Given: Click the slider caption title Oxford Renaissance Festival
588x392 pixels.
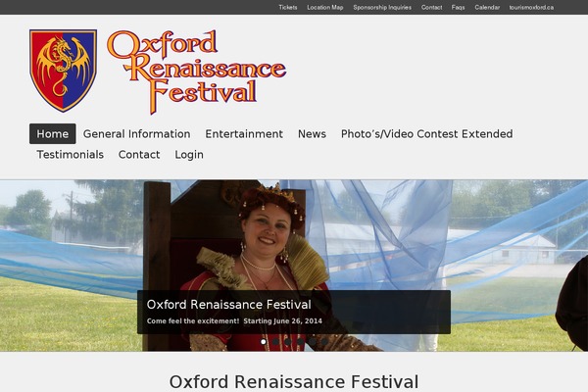Looking at the screenshot, I should [x=228, y=305].
